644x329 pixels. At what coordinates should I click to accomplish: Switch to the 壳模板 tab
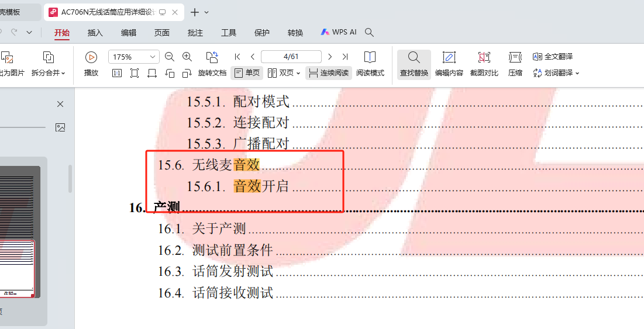[20, 12]
